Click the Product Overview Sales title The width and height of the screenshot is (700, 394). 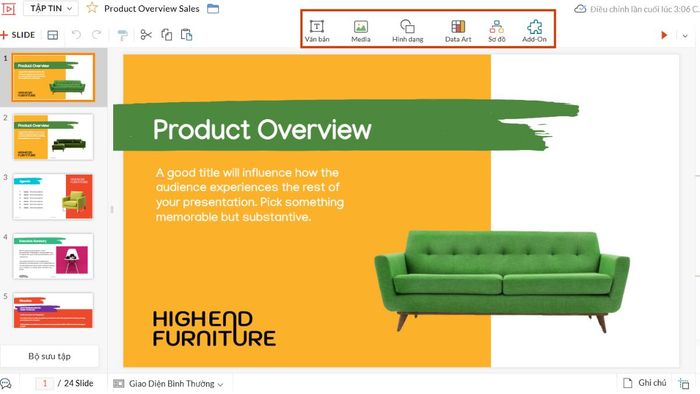[151, 8]
